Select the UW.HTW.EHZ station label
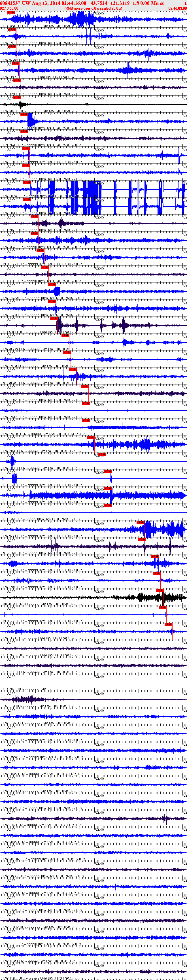The image size is (187, 980). [43, 791]
